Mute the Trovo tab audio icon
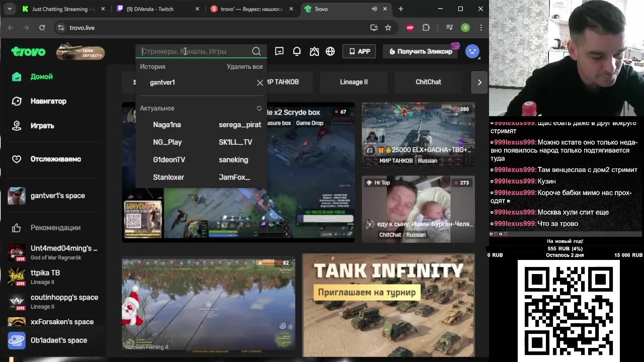The height and width of the screenshot is (362, 644). [374, 9]
